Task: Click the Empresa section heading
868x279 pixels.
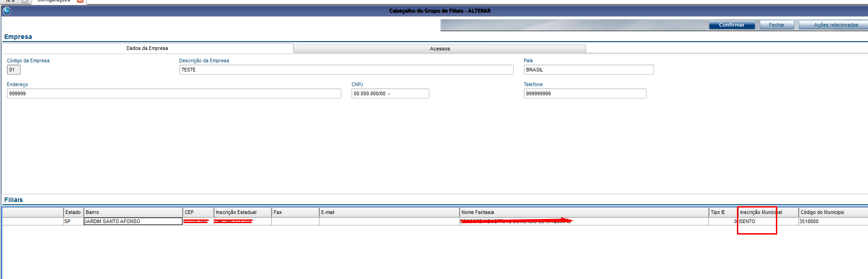Action: [18, 37]
